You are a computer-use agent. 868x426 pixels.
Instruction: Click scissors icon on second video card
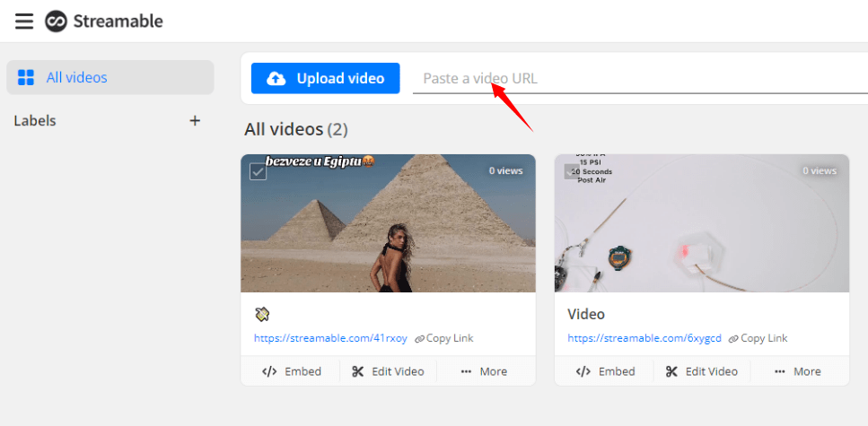[672, 371]
